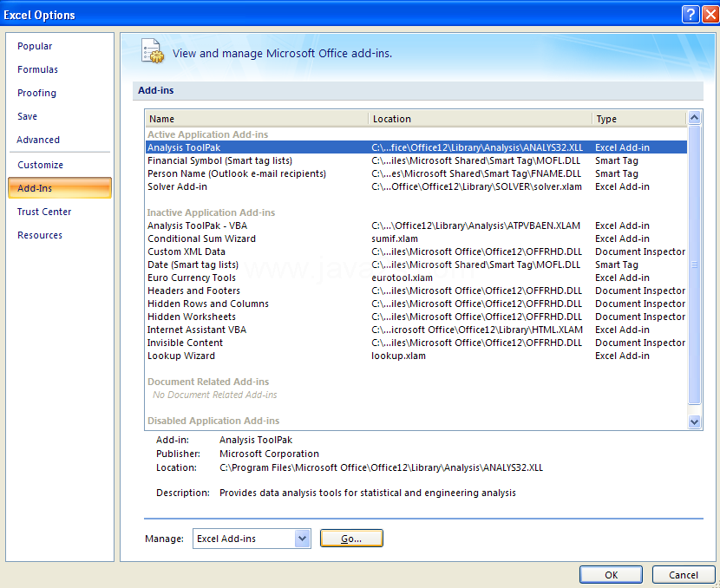Click the Cancel button
Image resolution: width=720 pixels, height=588 pixels.
point(684,575)
